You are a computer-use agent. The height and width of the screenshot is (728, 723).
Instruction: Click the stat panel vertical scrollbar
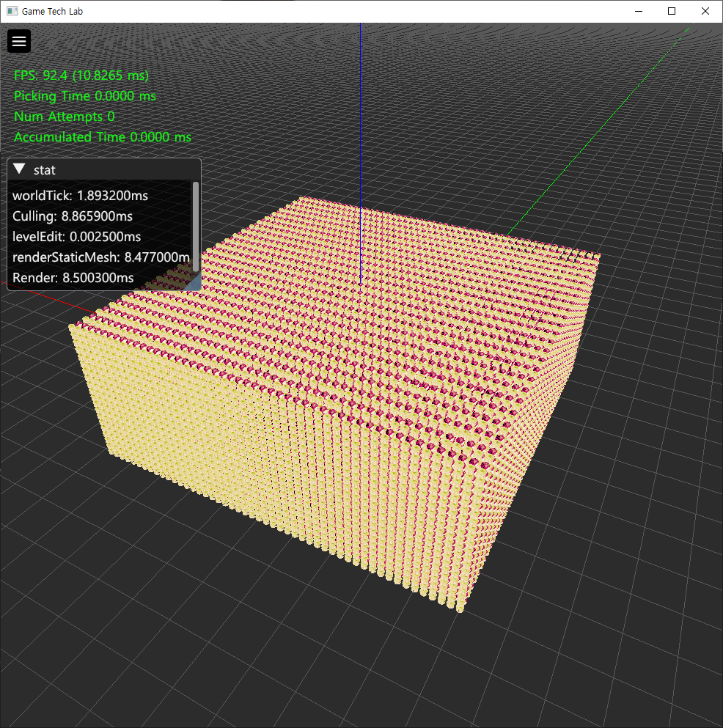point(196,227)
